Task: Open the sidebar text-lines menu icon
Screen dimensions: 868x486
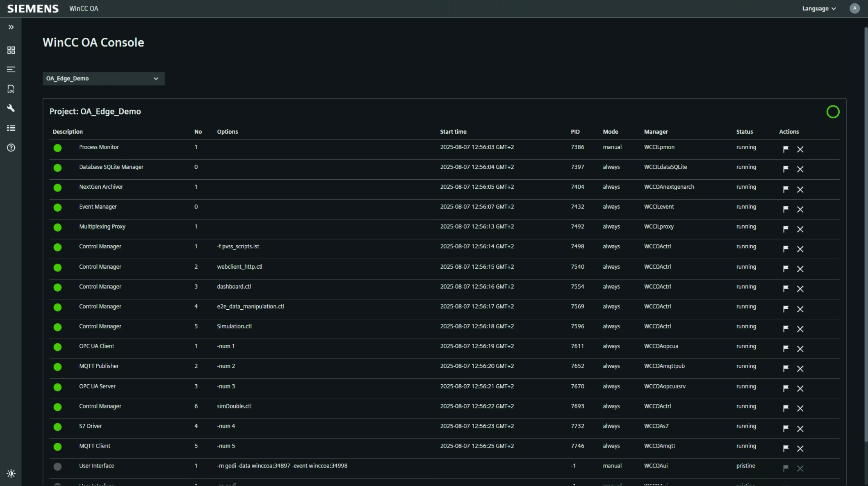Action: [x=11, y=69]
